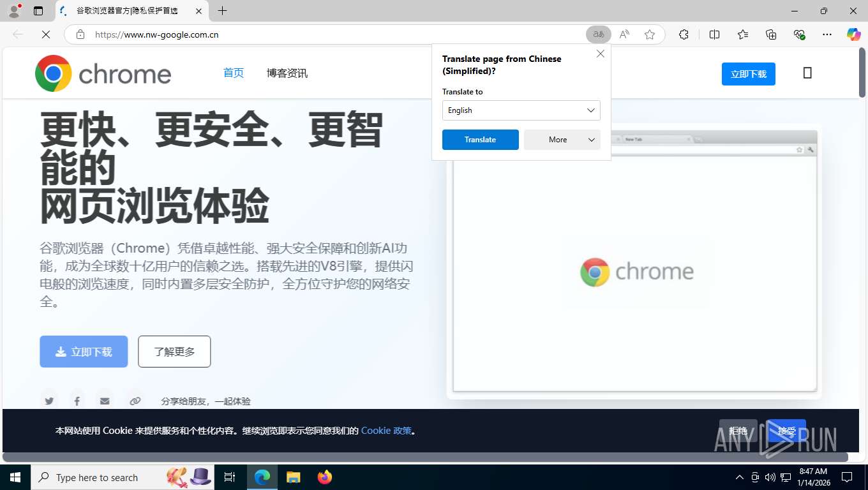
Task: Open the Copilot sidebar icon
Action: point(854,34)
